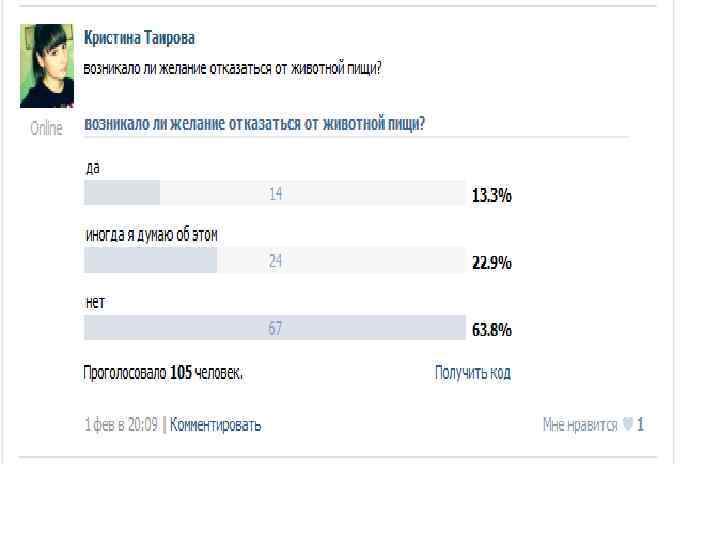The height and width of the screenshot is (540, 720).
Task: Open the post timestamp 1 фев в 20:09
Action: [x=121, y=425]
